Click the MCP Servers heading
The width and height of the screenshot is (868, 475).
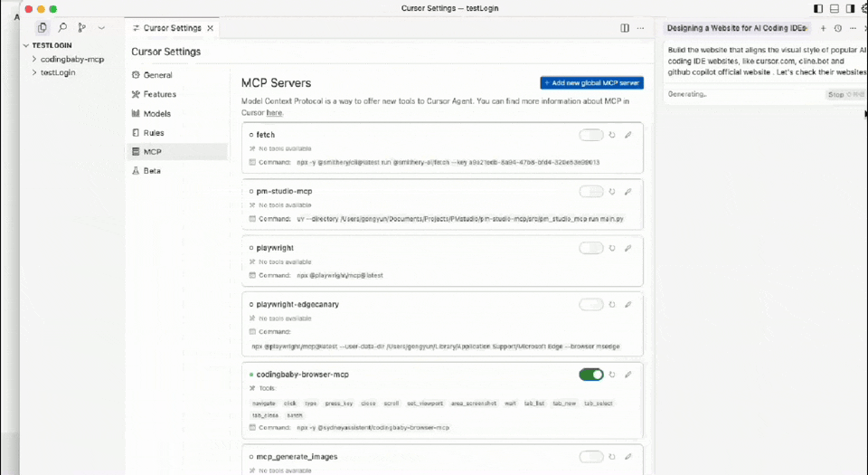(x=277, y=83)
